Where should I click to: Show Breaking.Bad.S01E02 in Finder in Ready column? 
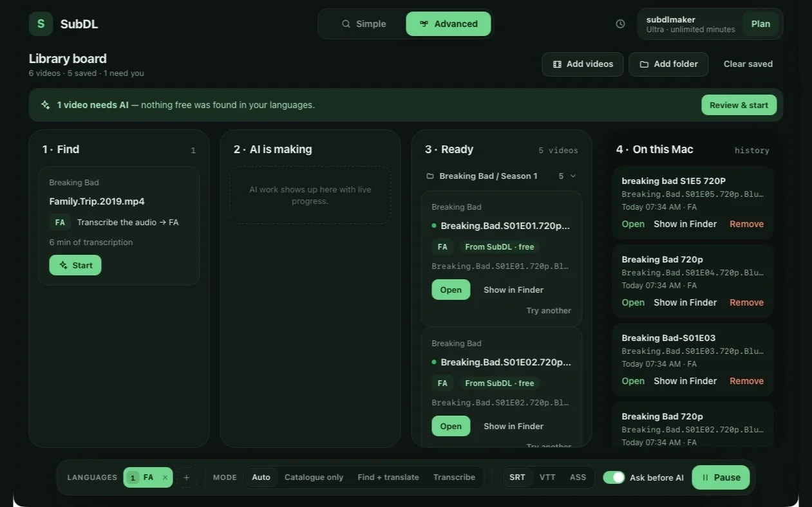point(513,426)
